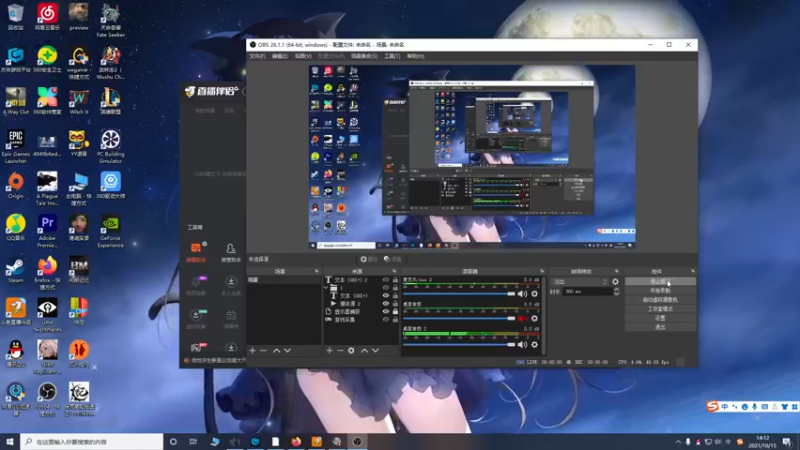Open Epic Games Launcher desktop icon
This screenshot has height=450, width=800.
pyautogui.click(x=15, y=146)
